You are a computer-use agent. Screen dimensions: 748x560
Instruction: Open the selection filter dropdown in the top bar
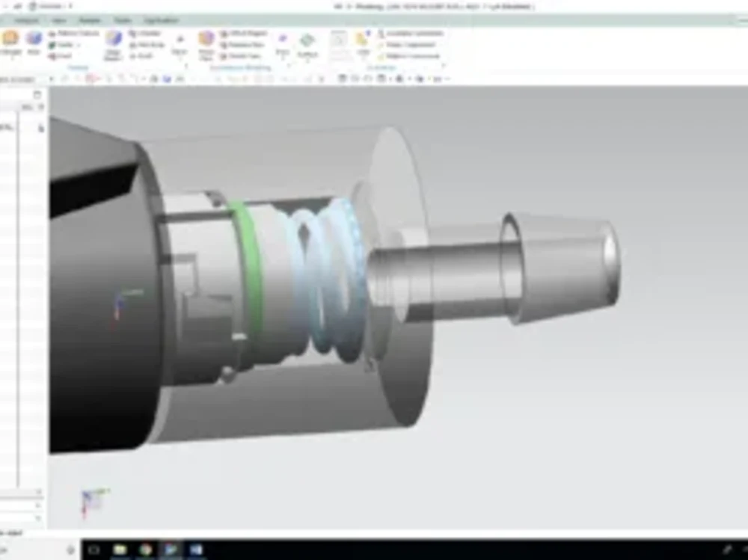[28, 79]
